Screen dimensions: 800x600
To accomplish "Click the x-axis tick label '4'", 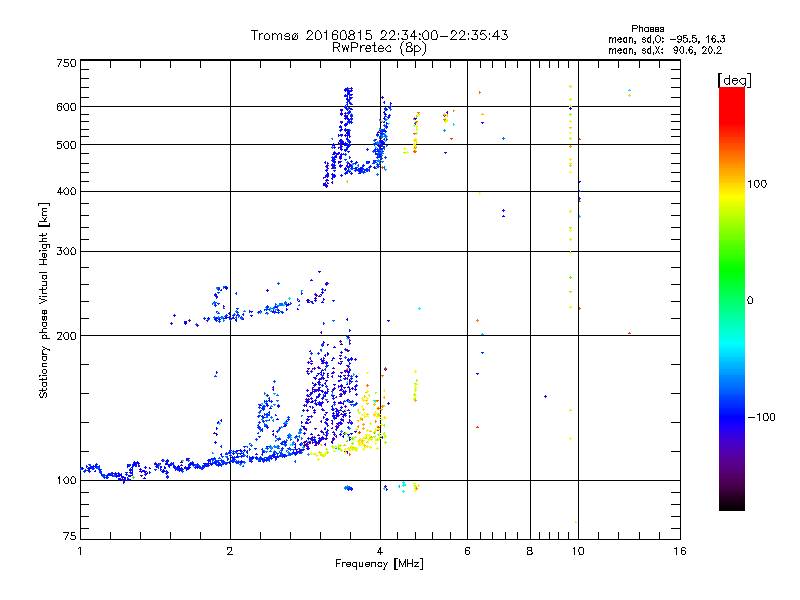I will (x=380, y=551).
